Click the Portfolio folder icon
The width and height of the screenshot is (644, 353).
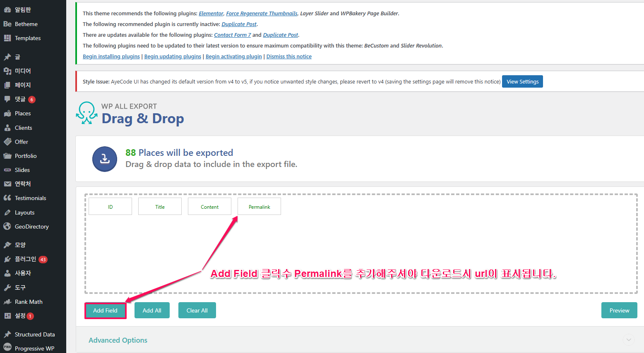(x=7, y=156)
